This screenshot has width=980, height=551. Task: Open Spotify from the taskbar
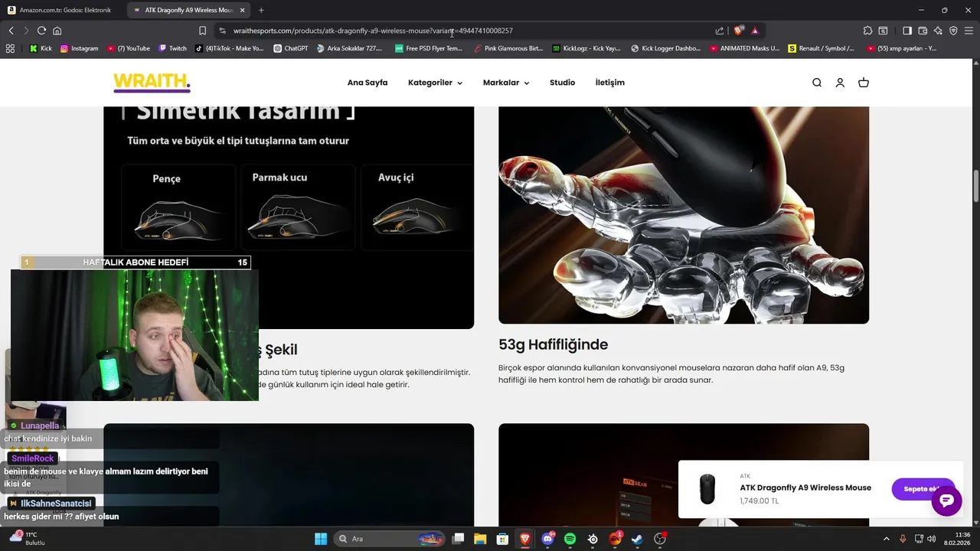point(570,539)
